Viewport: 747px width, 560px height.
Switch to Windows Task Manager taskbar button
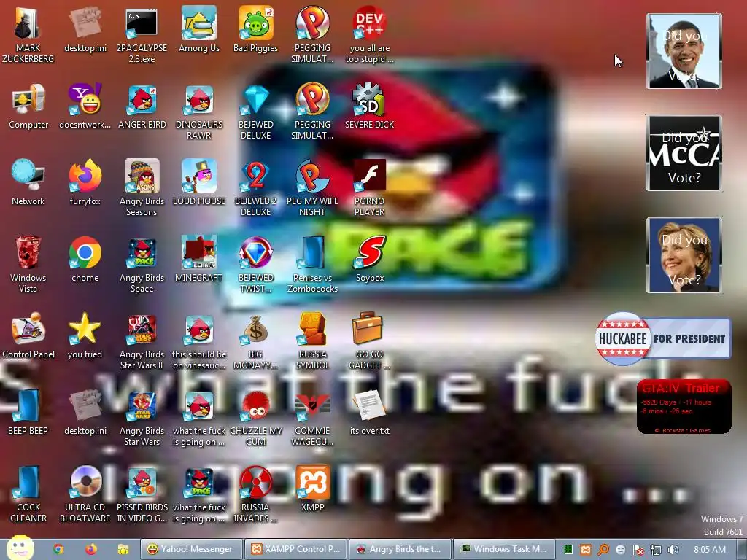[x=504, y=549]
